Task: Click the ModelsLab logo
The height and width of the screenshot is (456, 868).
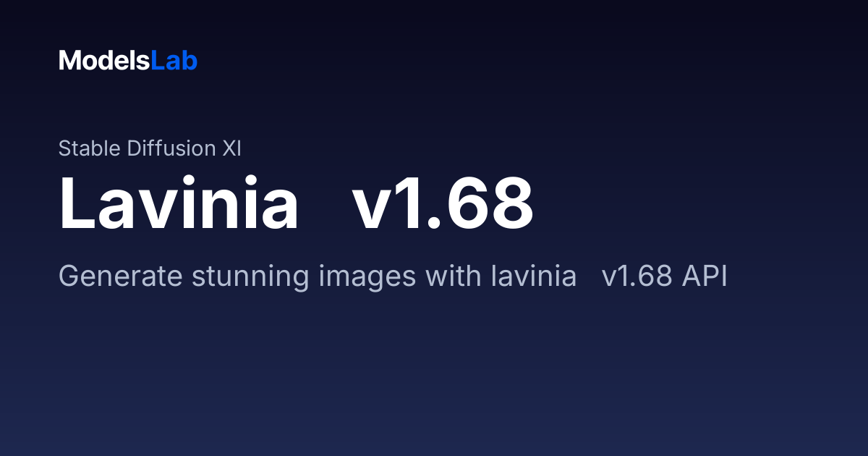Action: tap(128, 61)
